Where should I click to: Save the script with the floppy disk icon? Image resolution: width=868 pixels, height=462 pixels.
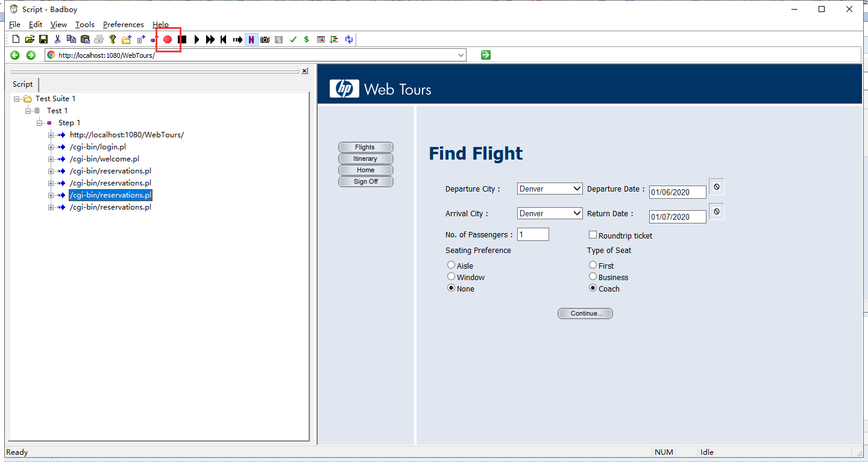point(43,39)
